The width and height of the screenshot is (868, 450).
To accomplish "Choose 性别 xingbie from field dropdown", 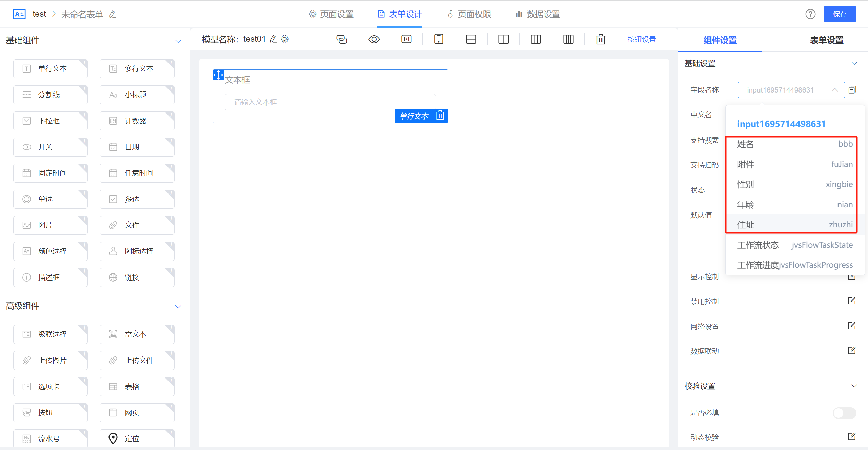I will point(795,184).
